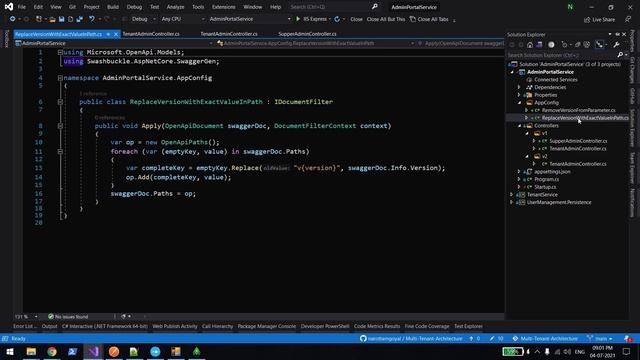Collapse the AppConfig folder in Solution Explorer
The width and height of the screenshot is (640, 360).
tap(520, 103)
